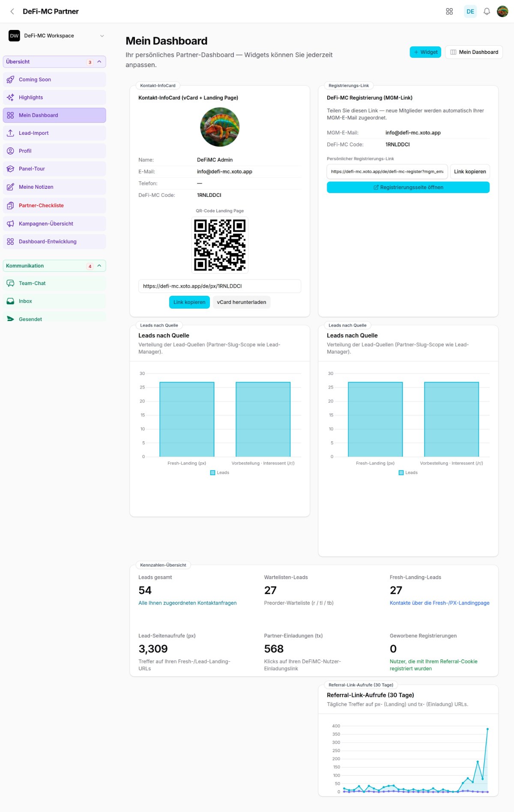Open the user avatar menu in header

point(502,12)
